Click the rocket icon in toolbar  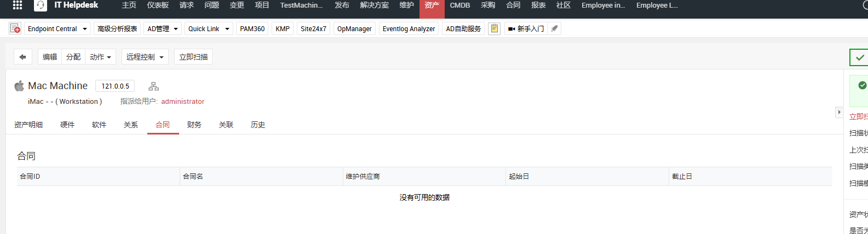[554, 29]
